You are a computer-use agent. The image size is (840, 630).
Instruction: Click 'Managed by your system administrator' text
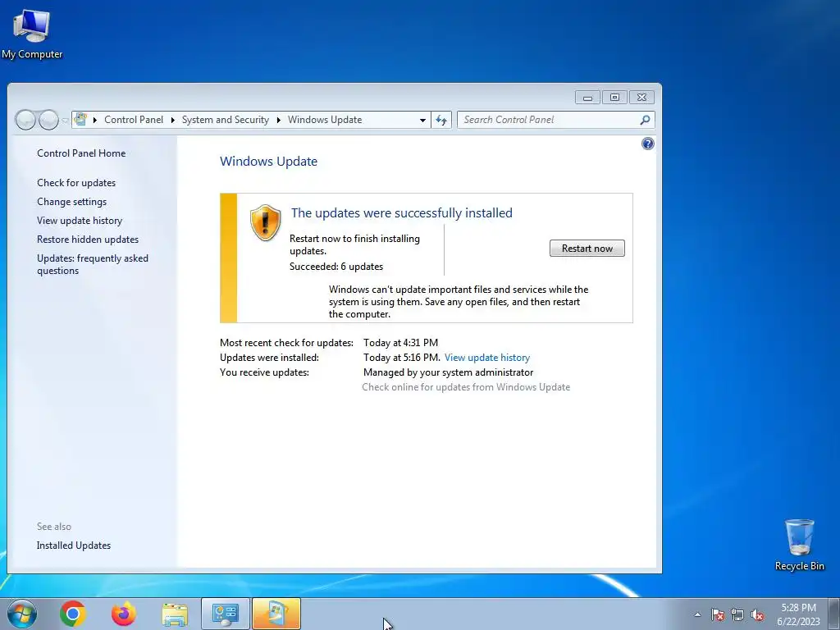448,372
